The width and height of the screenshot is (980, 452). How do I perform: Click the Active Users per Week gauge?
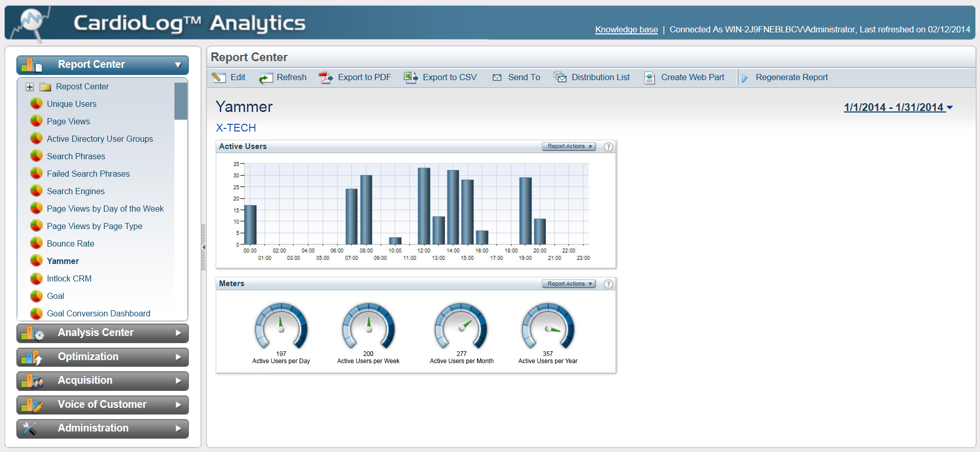pos(368,326)
